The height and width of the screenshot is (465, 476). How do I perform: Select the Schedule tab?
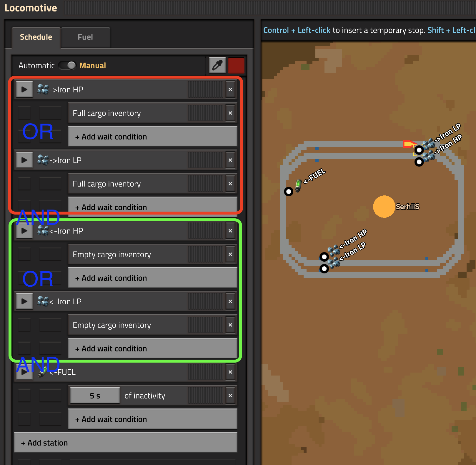(36, 37)
